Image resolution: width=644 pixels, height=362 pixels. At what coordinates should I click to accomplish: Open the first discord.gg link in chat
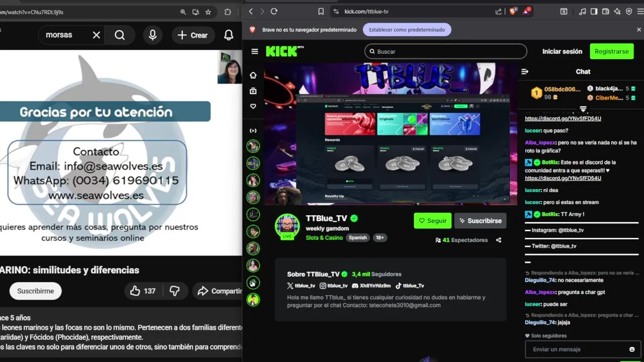(x=562, y=119)
